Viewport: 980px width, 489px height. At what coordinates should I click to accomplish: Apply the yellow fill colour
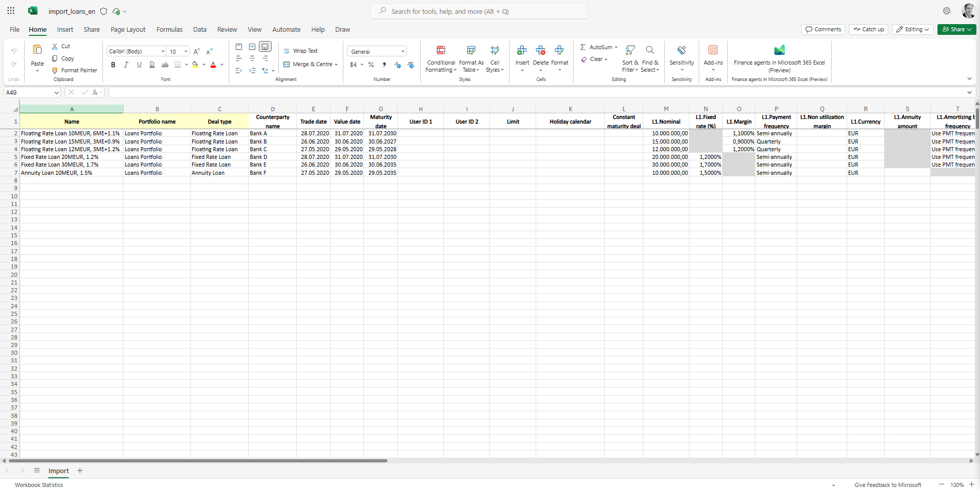195,65
